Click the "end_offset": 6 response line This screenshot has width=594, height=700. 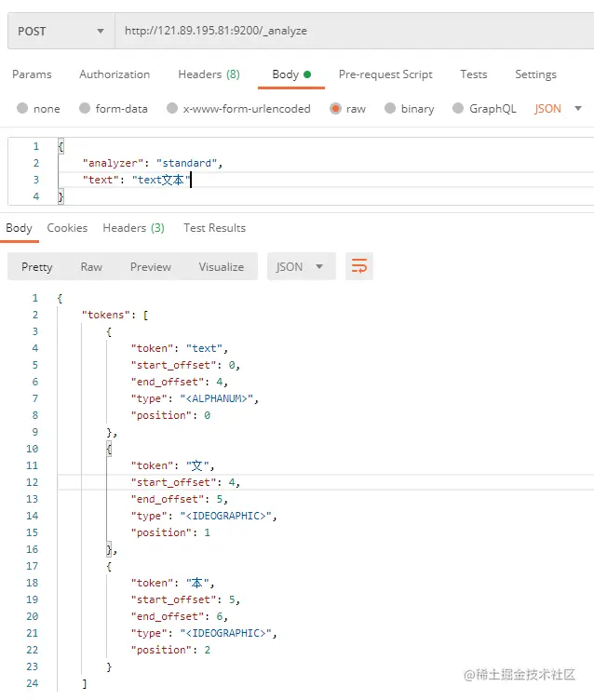tap(179, 616)
